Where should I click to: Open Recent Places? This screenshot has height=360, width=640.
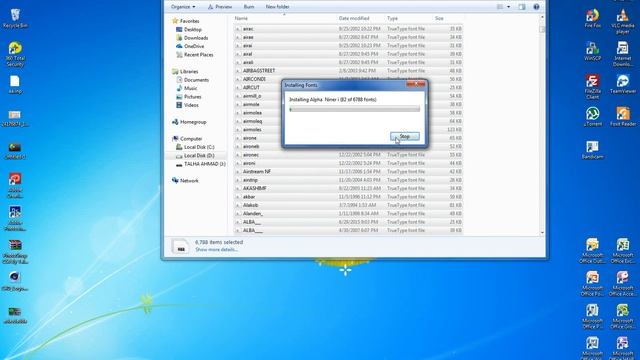point(198,55)
